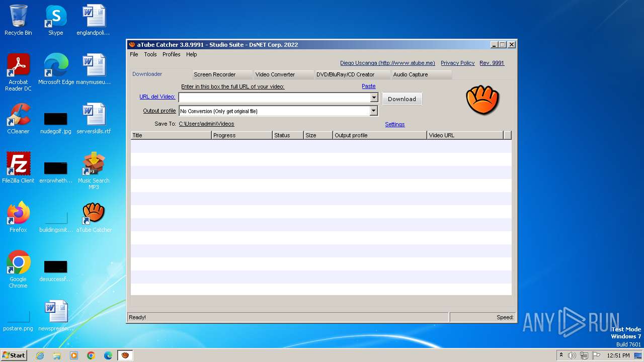Click the C:\Users\admin\Videos save path

pyautogui.click(x=206, y=124)
